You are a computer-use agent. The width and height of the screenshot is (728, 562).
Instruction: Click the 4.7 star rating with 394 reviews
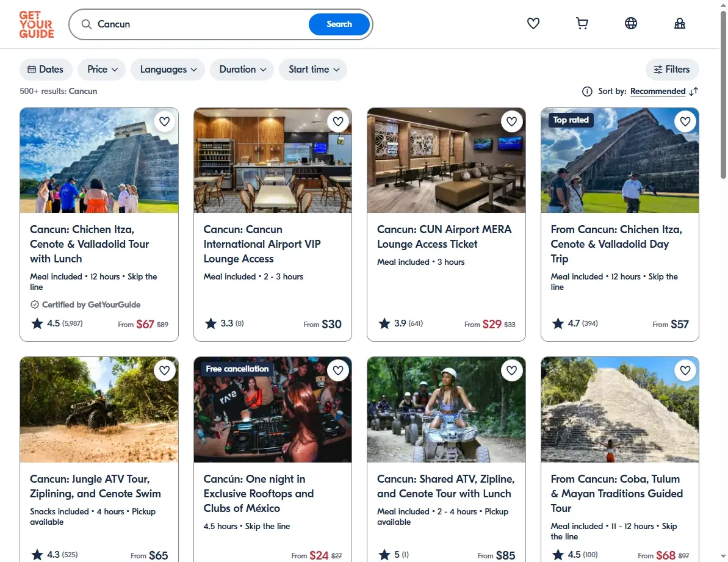(575, 323)
